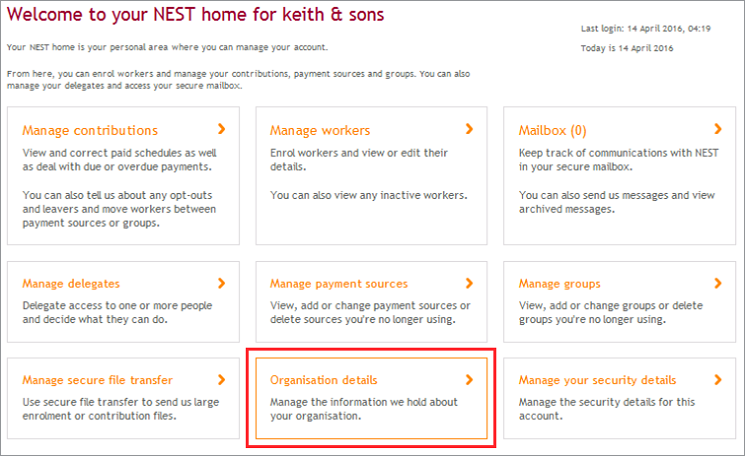
Task: Go to Manage payment sources
Action: [x=339, y=284]
